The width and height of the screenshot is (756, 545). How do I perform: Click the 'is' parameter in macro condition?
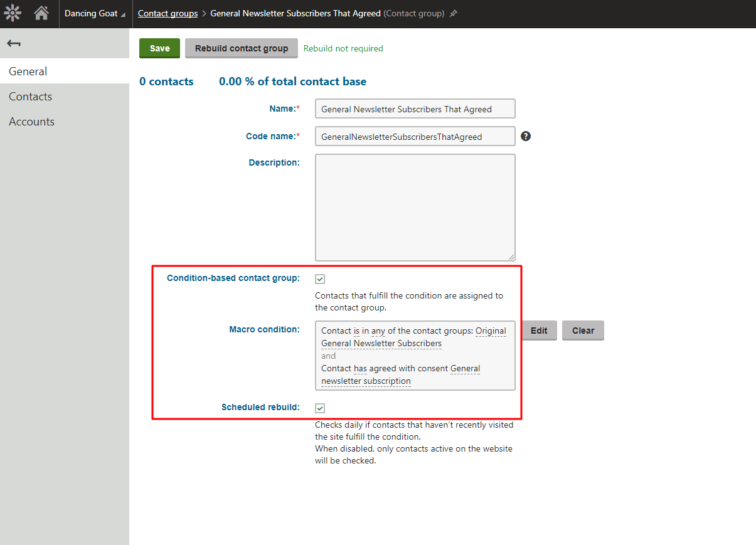[356, 331]
